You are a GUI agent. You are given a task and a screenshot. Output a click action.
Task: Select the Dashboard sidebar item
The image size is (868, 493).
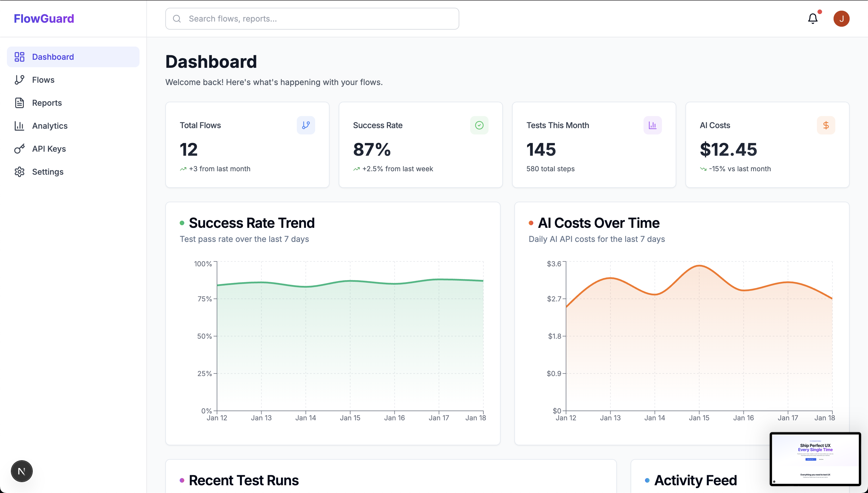(53, 57)
